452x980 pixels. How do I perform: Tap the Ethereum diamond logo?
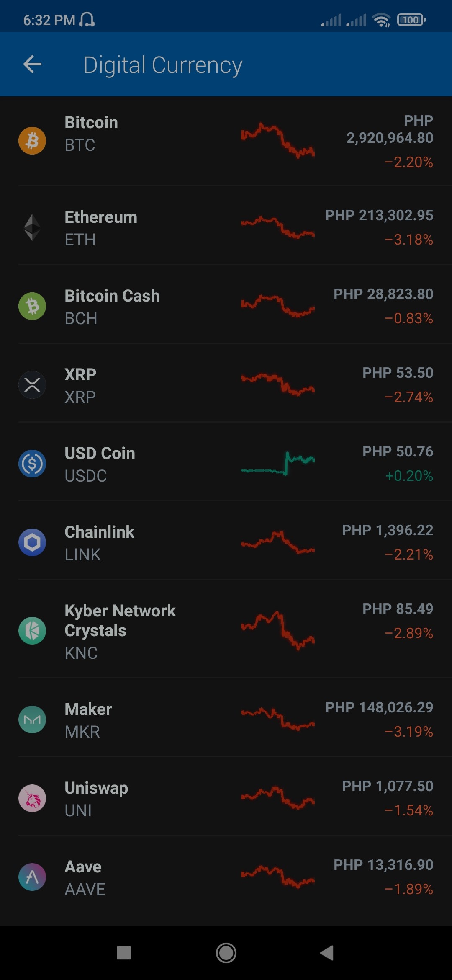[32, 227]
